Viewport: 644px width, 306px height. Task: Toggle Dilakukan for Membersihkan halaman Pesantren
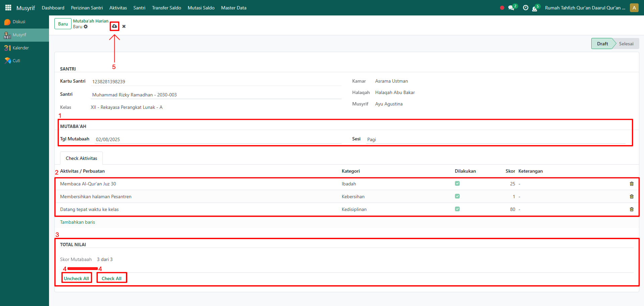[x=457, y=196]
